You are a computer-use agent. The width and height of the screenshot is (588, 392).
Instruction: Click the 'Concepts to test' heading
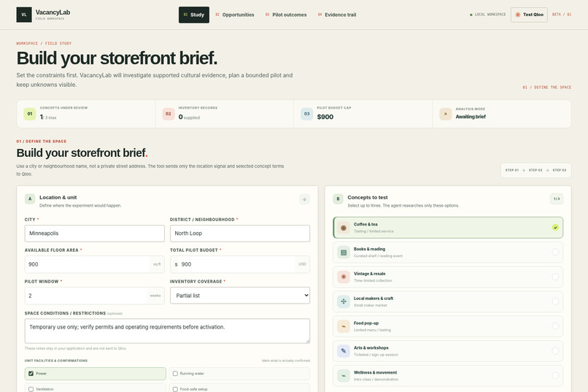[368, 197]
